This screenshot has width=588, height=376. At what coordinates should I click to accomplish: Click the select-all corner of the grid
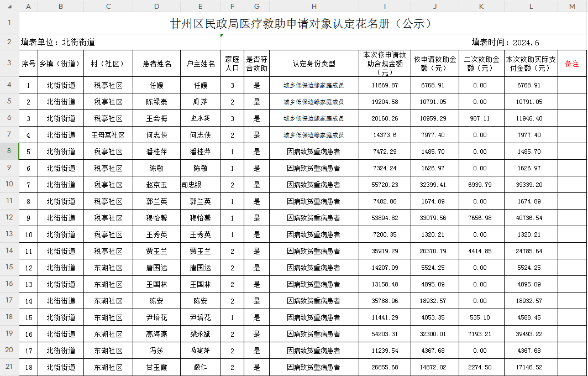pos(9,6)
